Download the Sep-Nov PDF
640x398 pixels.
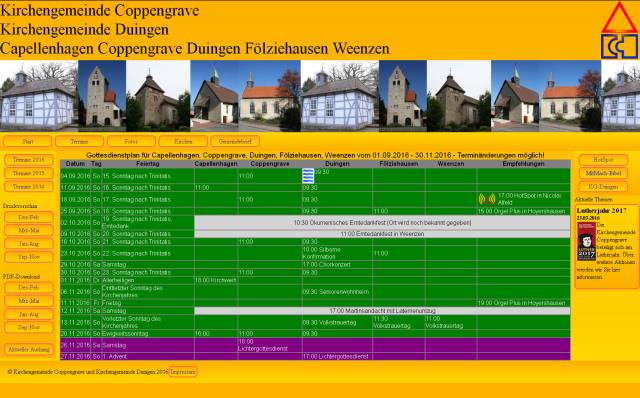29,327
